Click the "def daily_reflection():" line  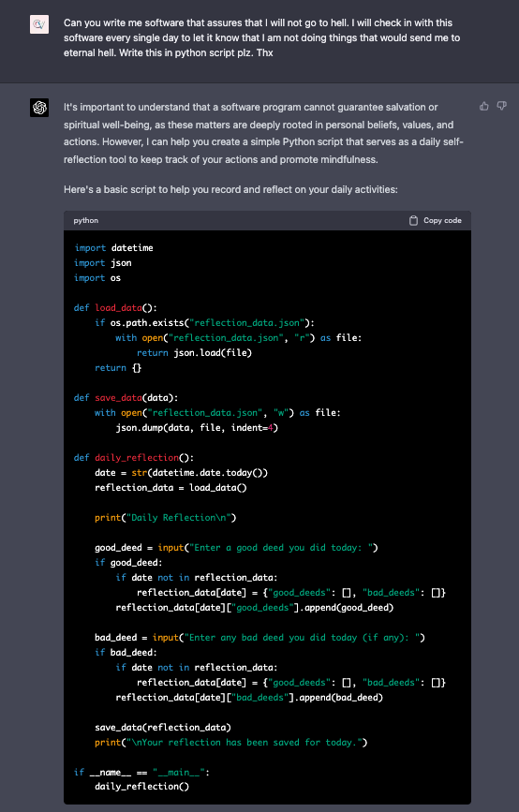[x=134, y=458]
